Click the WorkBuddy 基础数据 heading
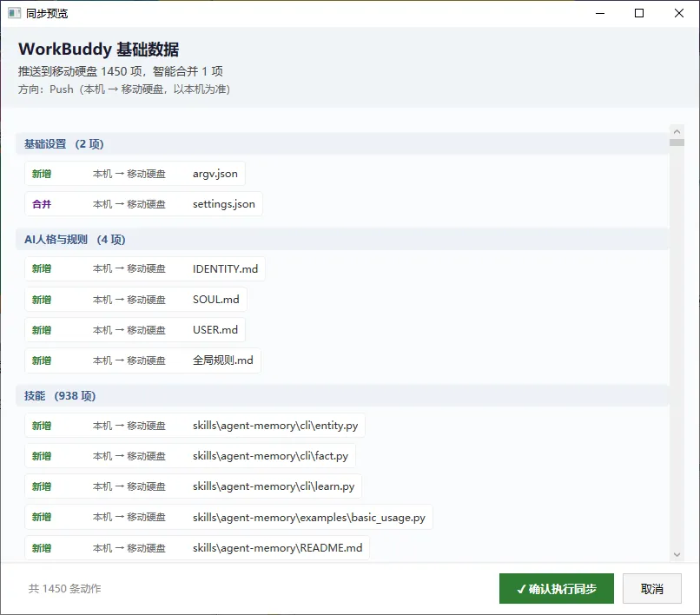The width and height of the screenshot is (700, 615). tap(98, 50)
